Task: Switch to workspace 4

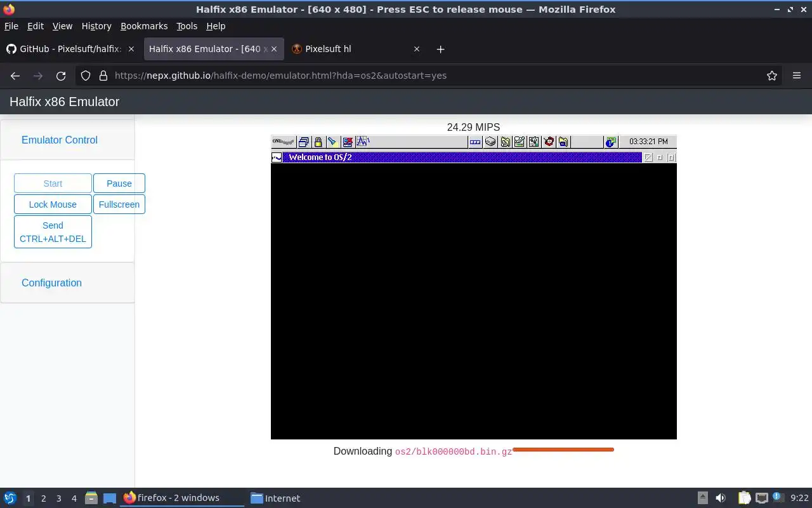Action: [x=74, y=498]
